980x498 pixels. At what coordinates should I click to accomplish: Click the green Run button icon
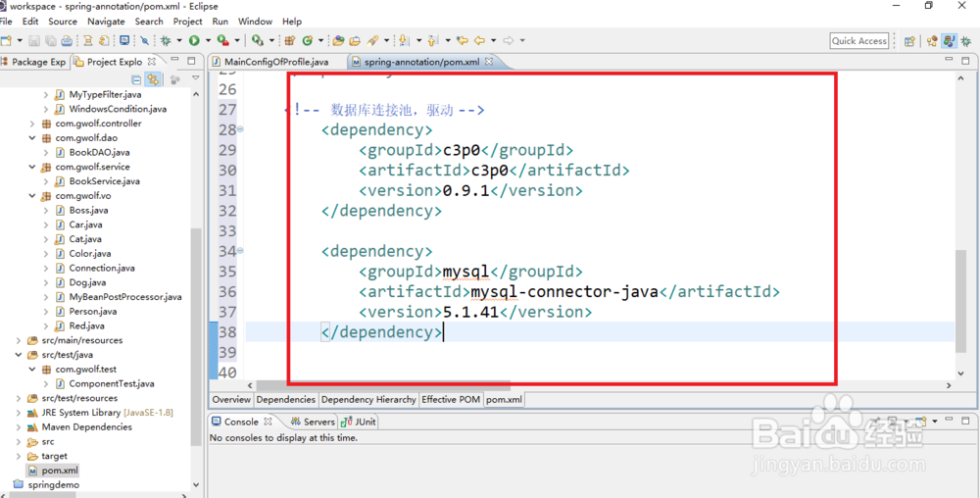tap(194, 40)
